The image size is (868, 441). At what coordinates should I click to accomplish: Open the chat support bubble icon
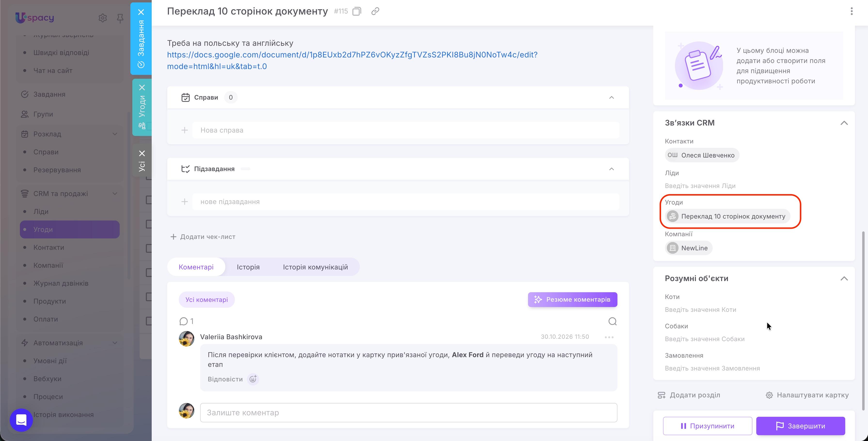pos(21,420)
